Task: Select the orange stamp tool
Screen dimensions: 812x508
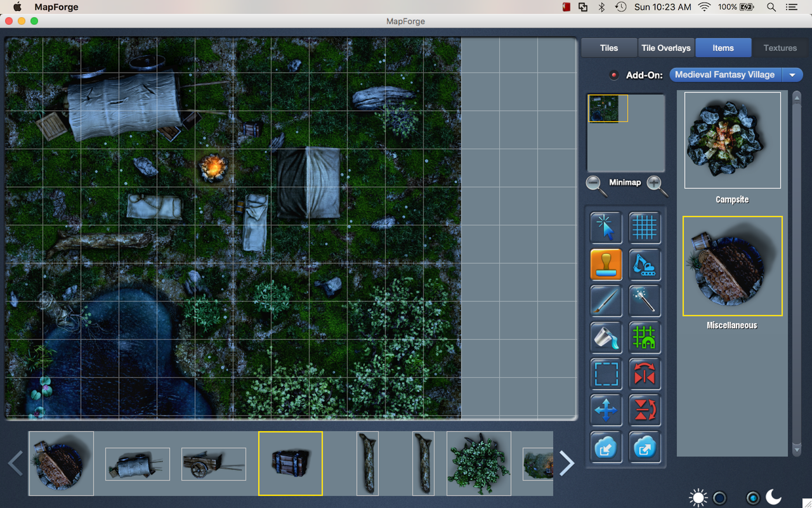Action: click(606, 264)
